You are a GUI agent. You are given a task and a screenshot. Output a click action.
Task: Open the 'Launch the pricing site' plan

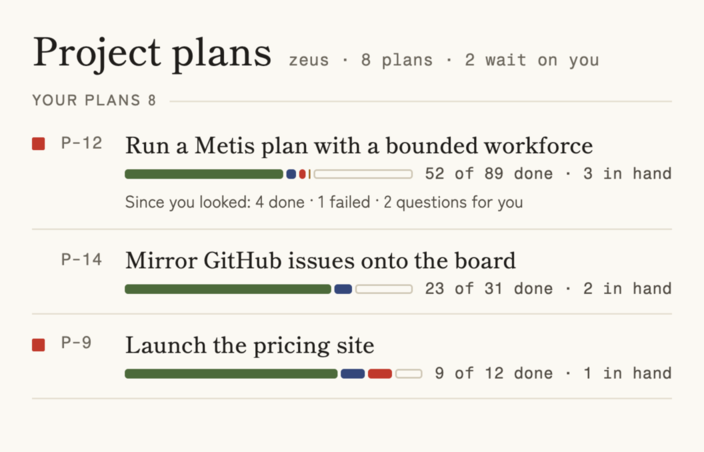tap(250, 346)
